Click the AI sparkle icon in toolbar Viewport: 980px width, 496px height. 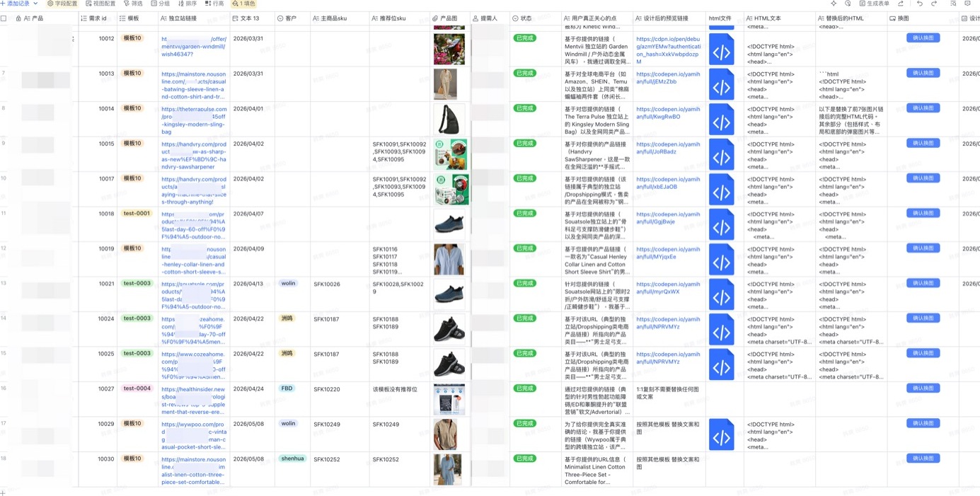(834, 4)
